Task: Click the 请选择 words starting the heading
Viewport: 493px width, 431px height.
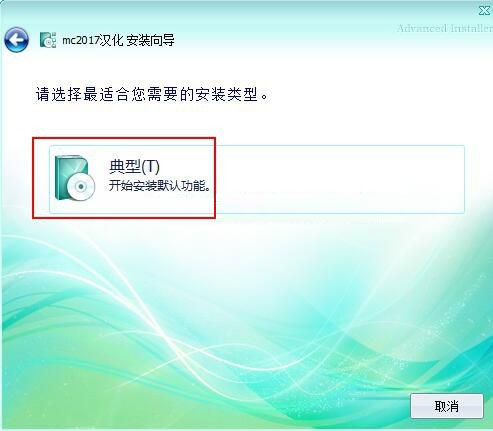Action: pyautogui.click(x=59, y=94)
